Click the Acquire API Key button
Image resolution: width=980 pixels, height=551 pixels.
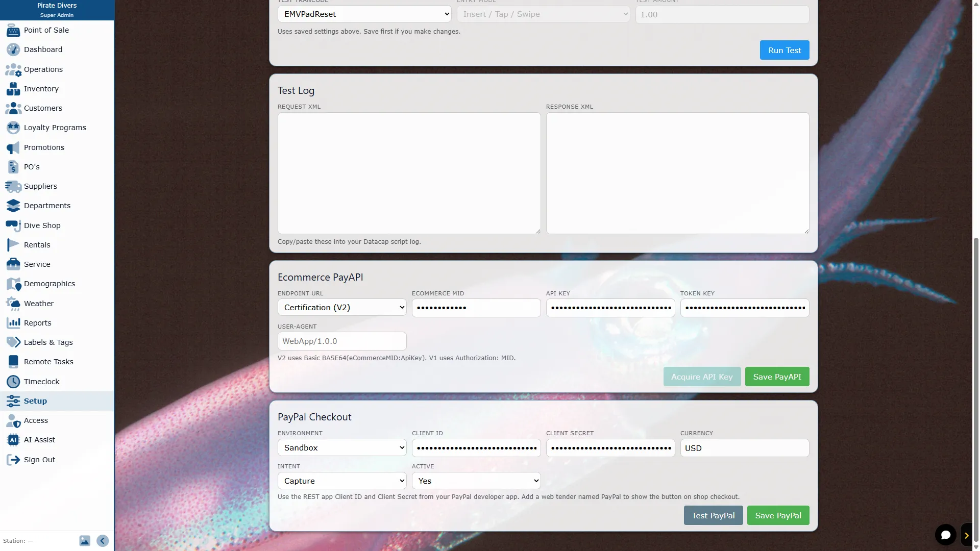coord(702,377)
